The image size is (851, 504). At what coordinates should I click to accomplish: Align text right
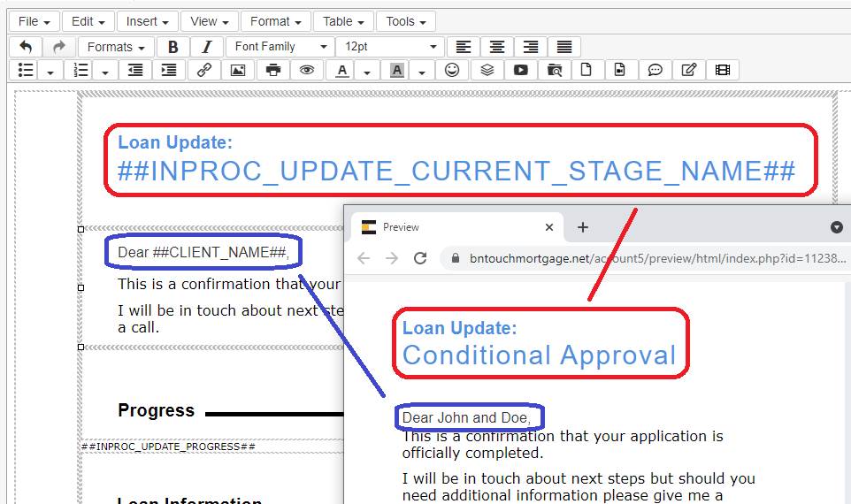coord(530,47)
